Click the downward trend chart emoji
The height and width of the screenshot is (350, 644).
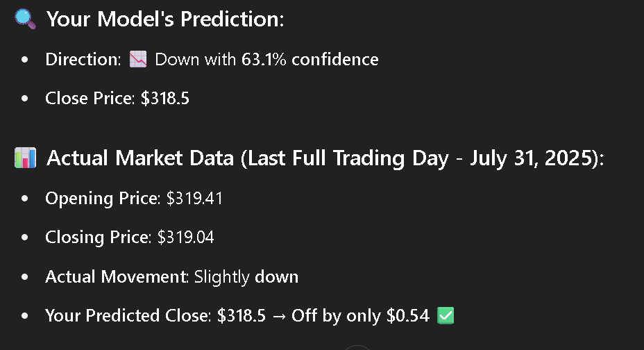tap(138, 59)
